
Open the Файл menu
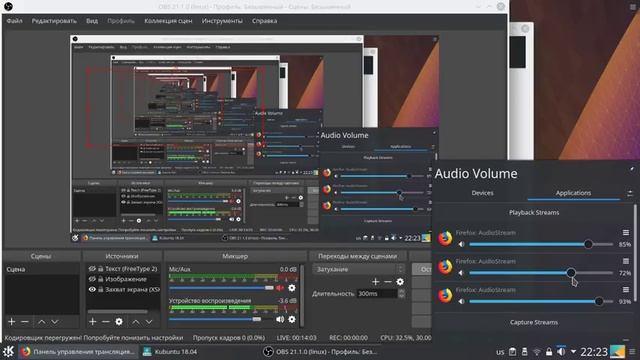pyautogui.click(x=14, y=21)
